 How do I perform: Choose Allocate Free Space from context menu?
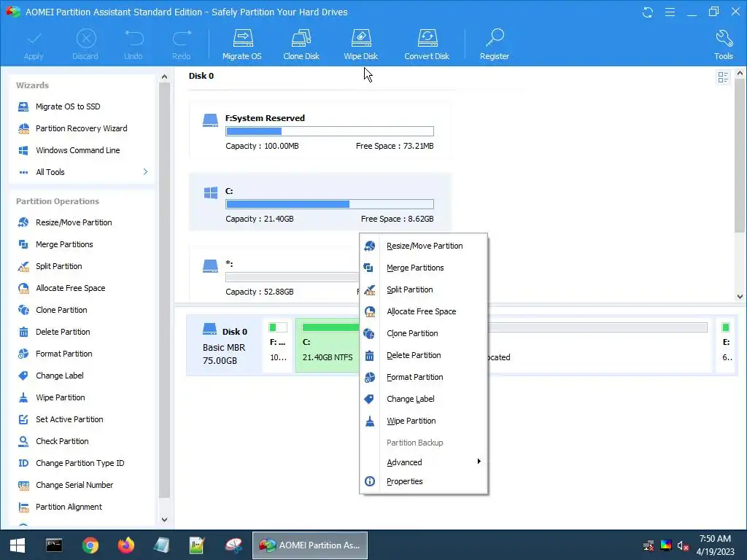click(423, 311)
